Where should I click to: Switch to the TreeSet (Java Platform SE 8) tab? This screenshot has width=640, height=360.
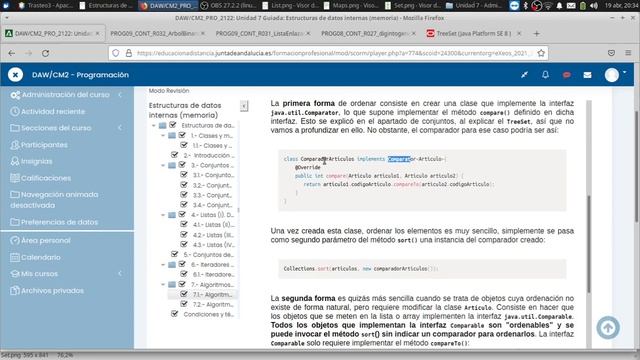tap(473, 33)
